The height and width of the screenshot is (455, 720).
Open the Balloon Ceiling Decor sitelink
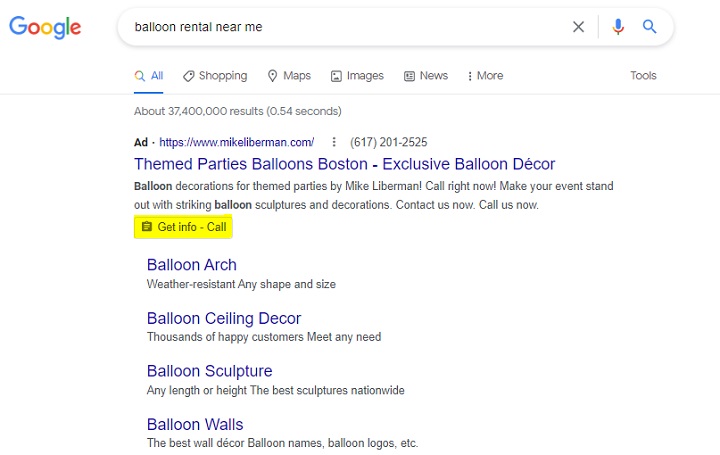(223, 318)
